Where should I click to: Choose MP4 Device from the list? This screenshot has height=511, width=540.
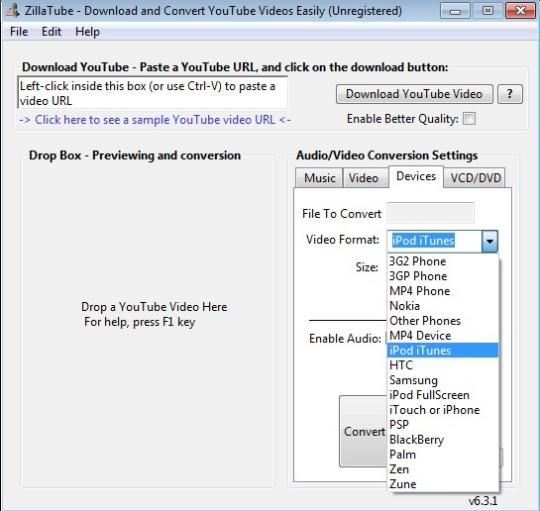click(443, 335)
